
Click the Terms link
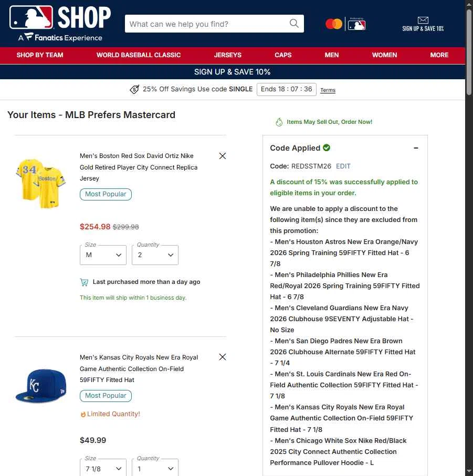coord(328,90)
